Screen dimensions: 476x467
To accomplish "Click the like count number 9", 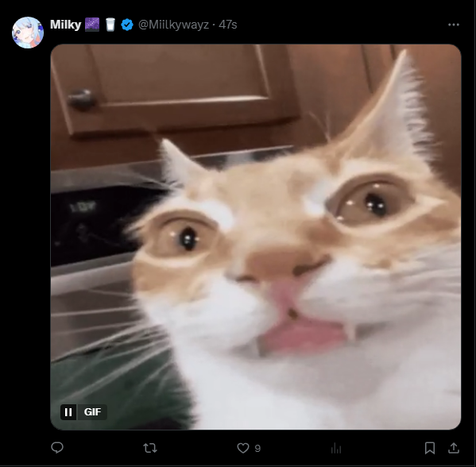I will click(x=257, y=448).
